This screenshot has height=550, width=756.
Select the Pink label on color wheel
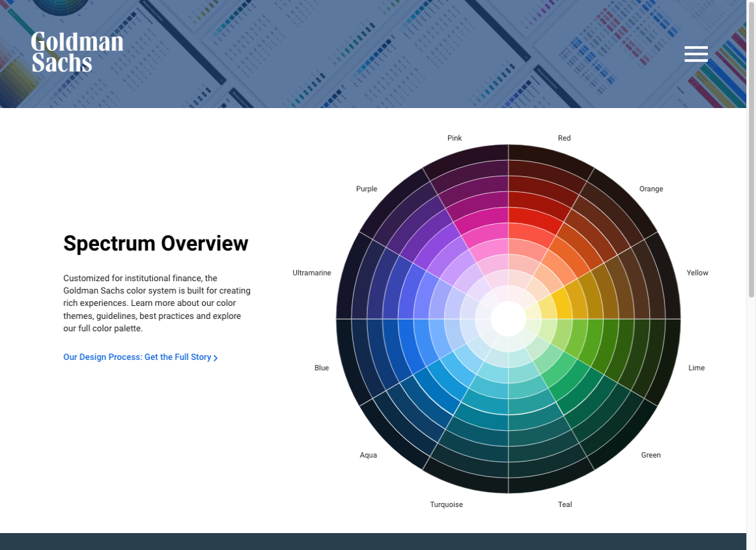tap(454, 138)
